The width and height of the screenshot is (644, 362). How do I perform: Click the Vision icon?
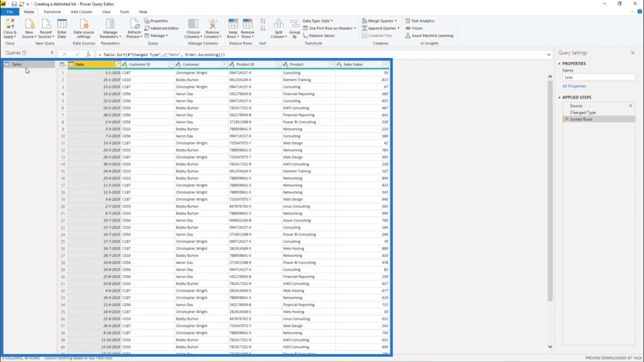pyautogui.click(x=408, y=28)
